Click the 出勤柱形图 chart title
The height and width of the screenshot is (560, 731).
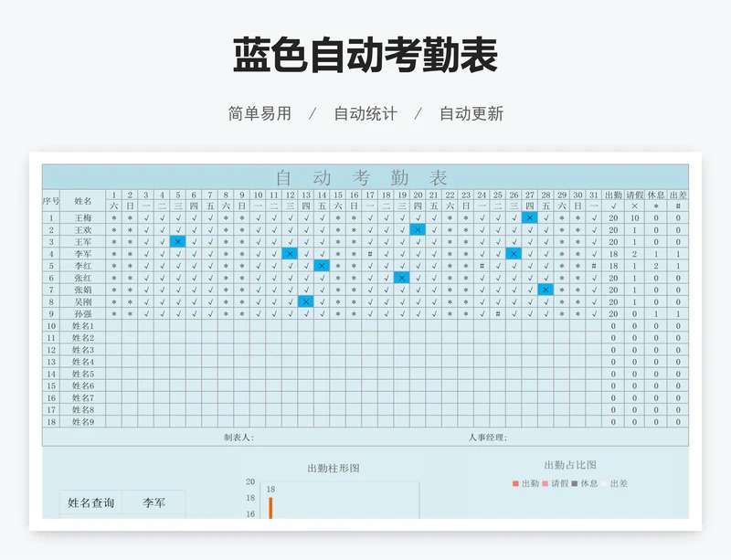334,468
